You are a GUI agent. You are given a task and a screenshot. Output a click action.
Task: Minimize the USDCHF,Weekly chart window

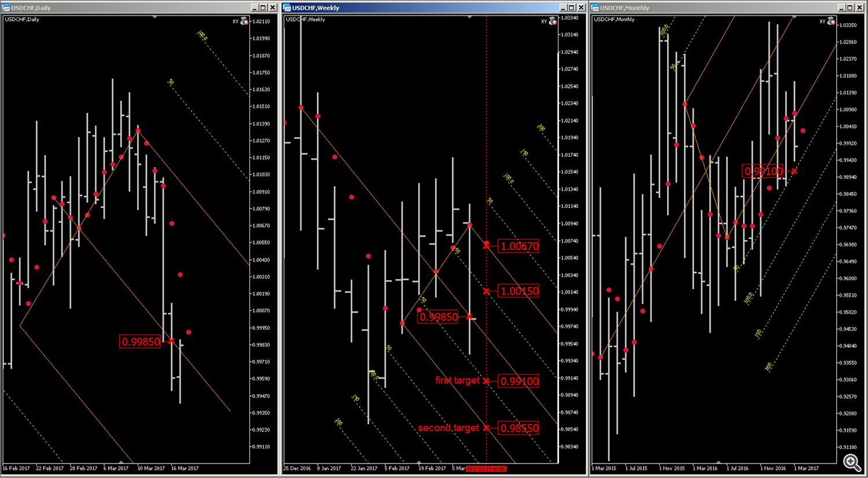point(562,8)
